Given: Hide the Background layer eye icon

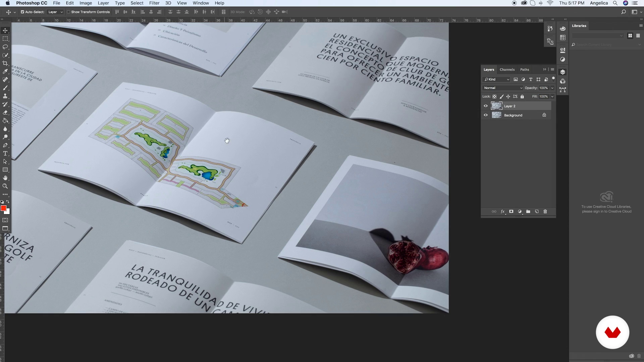Looking at the screenshot, I should 486,115.
